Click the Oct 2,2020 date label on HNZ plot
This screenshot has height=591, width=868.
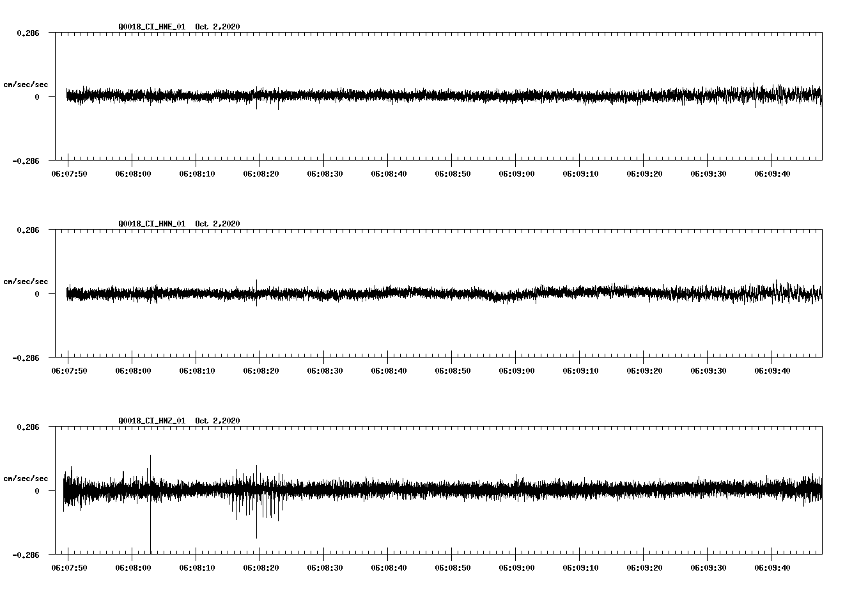[x=217, y=420]
